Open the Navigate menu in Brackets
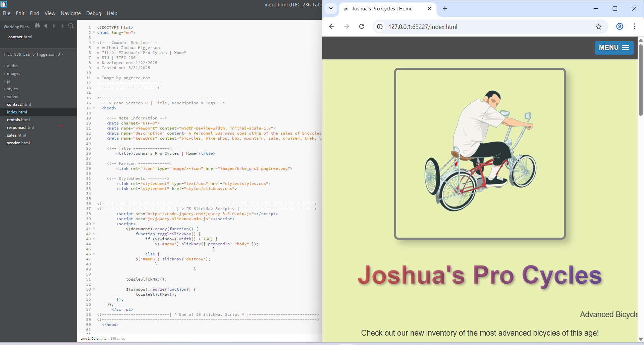This screenshot has width=644, height=345. pyautogui.click(x=70, y=13)
